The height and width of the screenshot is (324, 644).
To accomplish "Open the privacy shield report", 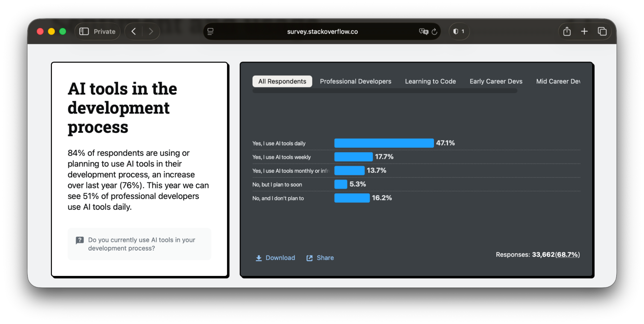I will coord(459,31).
